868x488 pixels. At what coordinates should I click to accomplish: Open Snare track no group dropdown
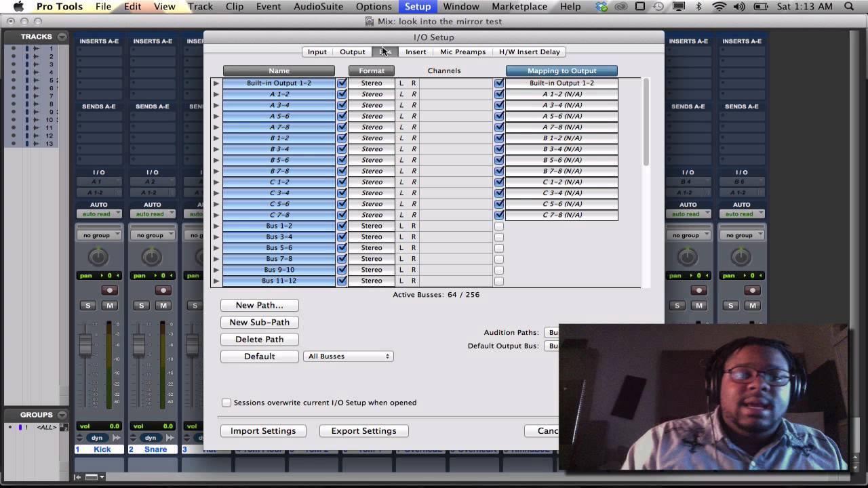152,235
